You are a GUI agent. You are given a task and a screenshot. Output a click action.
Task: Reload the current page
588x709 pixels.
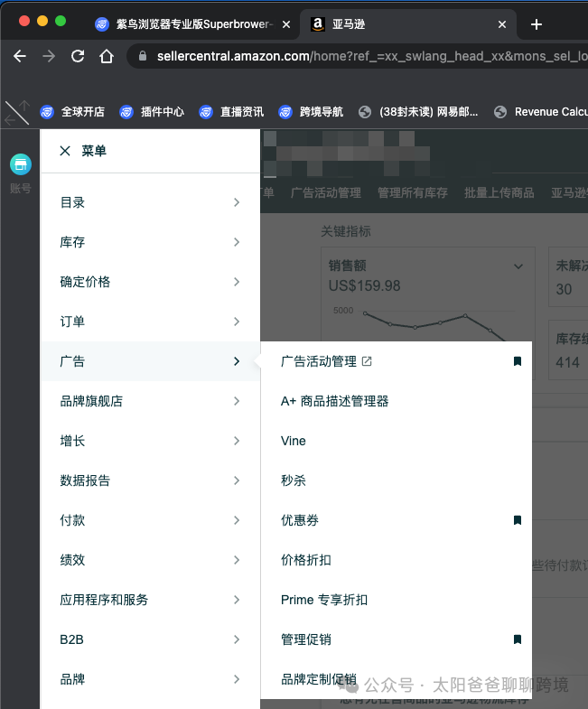pos(78,56)
